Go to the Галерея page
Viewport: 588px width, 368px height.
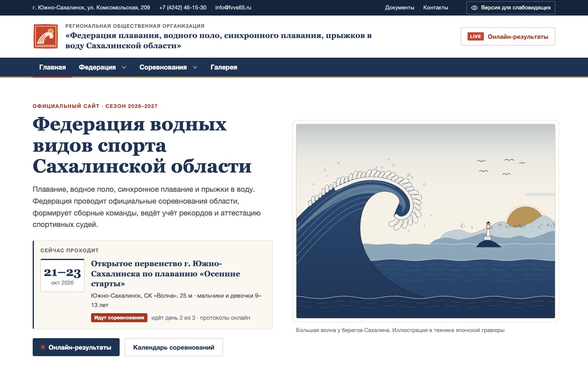click(x=224, y=67)
